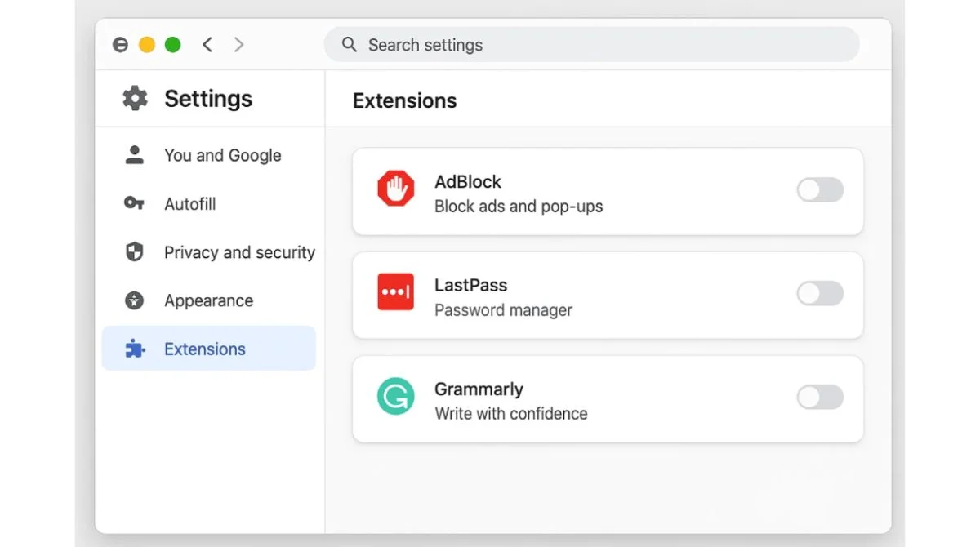
Task: Click the Grammarly extension name
Action: point(479,389)
